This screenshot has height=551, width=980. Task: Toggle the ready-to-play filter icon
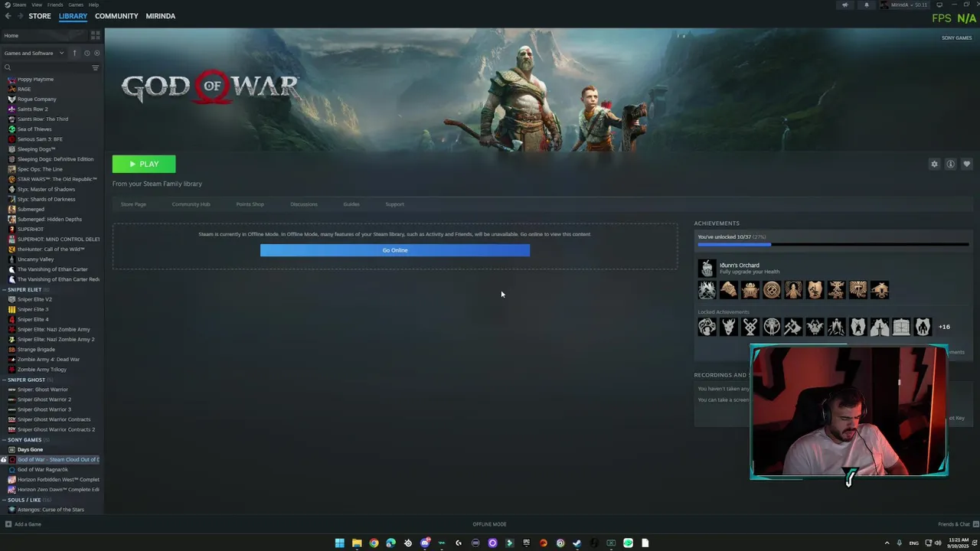coord(96,53)
